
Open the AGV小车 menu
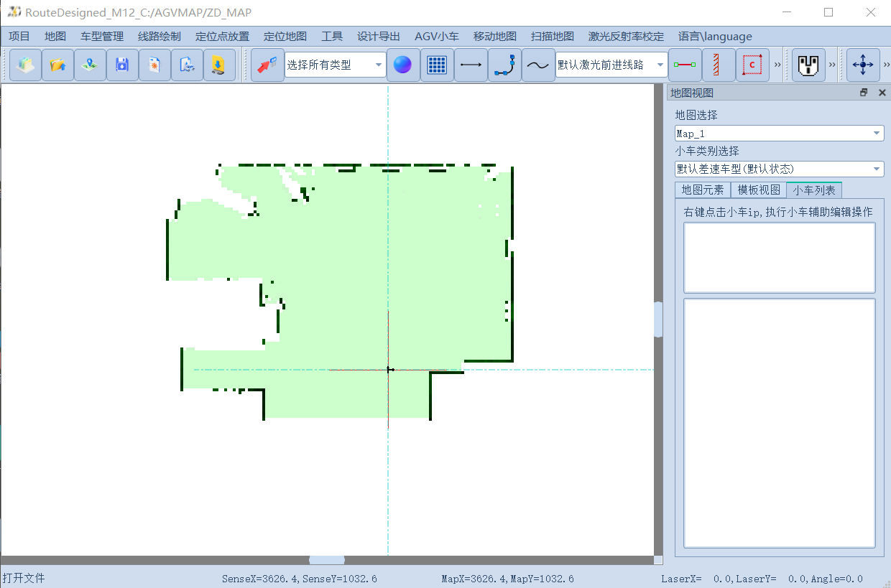click(x=437, y=37)
